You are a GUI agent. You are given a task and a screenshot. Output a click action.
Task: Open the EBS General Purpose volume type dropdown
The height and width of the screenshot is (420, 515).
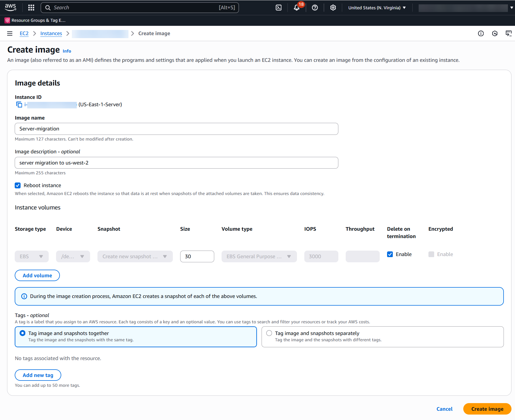(259, 257)
